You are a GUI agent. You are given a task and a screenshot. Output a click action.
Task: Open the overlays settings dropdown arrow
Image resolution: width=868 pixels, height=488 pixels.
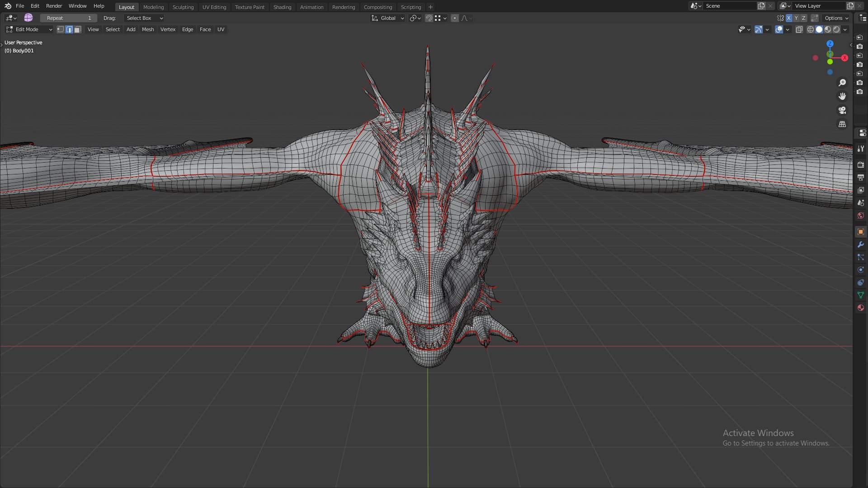click(x=788, y=29)
